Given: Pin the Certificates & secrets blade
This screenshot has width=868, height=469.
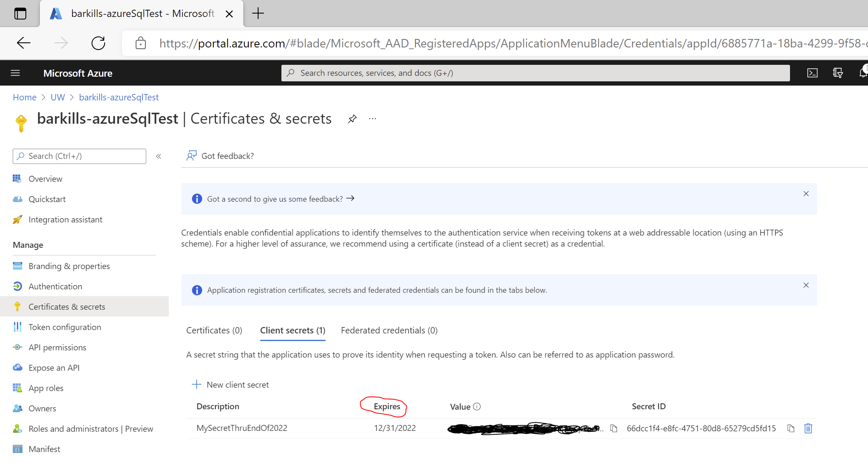Looking at the screenshot, I should 352,119.
